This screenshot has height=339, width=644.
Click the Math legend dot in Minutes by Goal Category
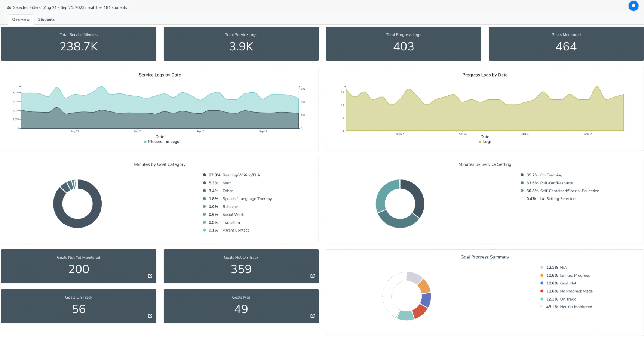pos(204,183)
